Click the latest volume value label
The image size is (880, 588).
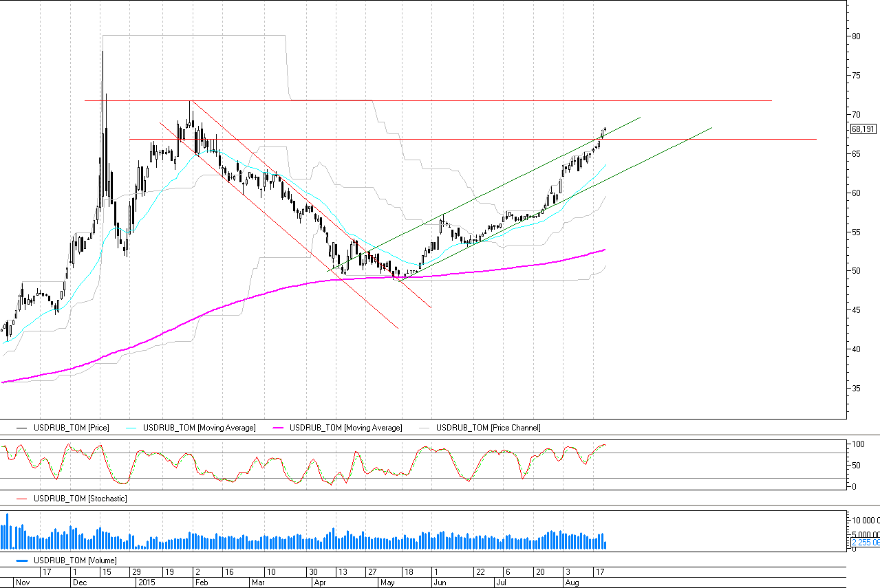[864, 542]
